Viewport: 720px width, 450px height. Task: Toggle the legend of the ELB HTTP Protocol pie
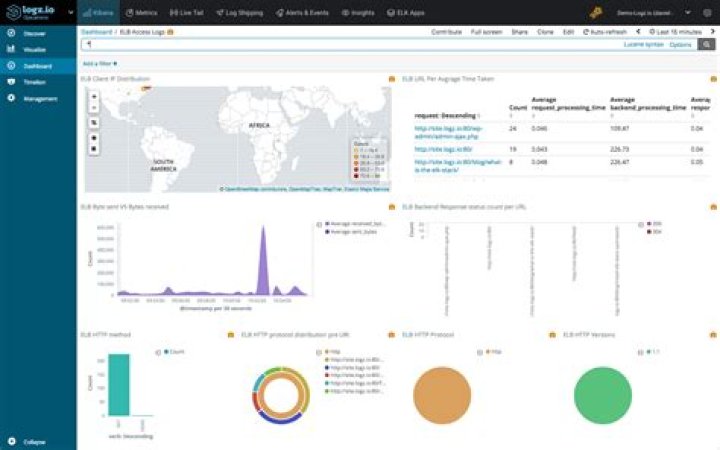point(485,352)
